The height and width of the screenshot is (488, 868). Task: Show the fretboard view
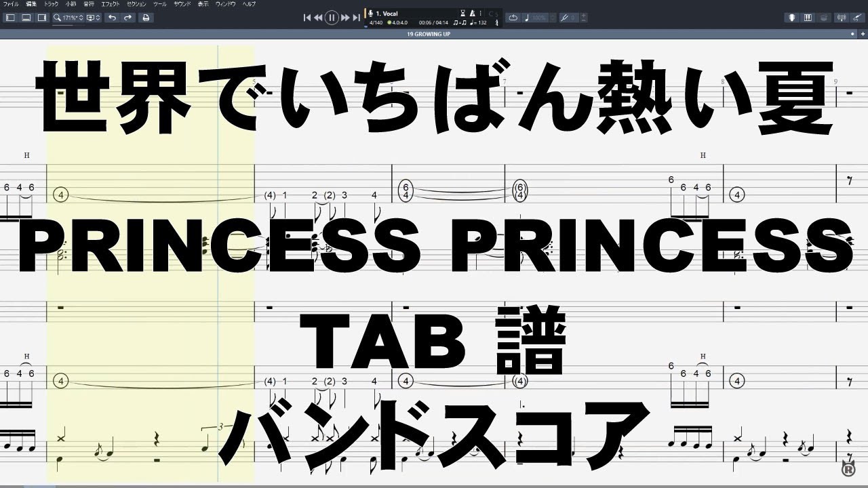point(792,18)
